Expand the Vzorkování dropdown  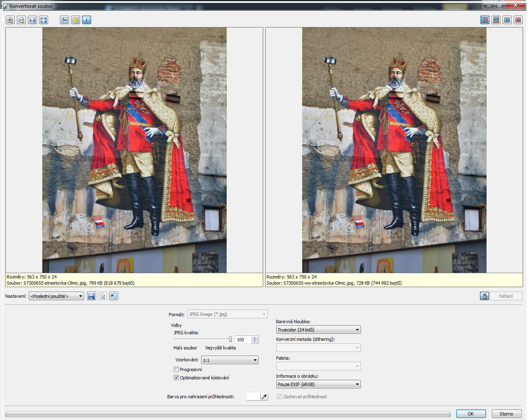point(230,360)
